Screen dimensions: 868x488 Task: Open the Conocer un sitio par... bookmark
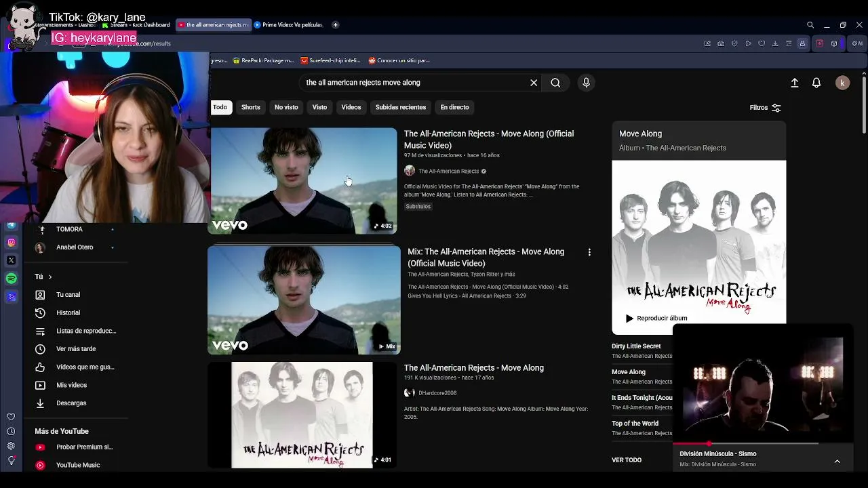pyautogui.click(x=399, y=60)
